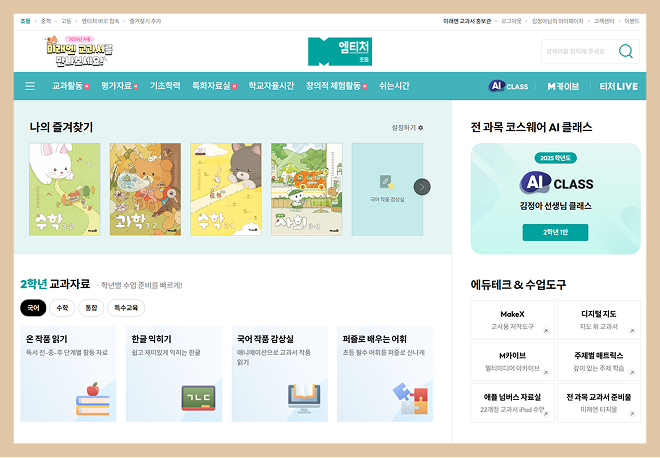The image size is (660, 458).
Task: Select the 국어 subject filter
Action: pyautogui.click(x=34, y=308)
